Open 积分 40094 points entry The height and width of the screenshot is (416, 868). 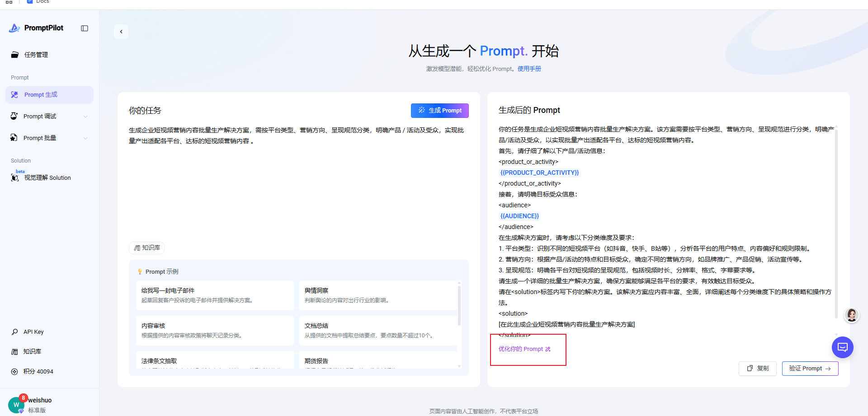(x=38, y=371)
